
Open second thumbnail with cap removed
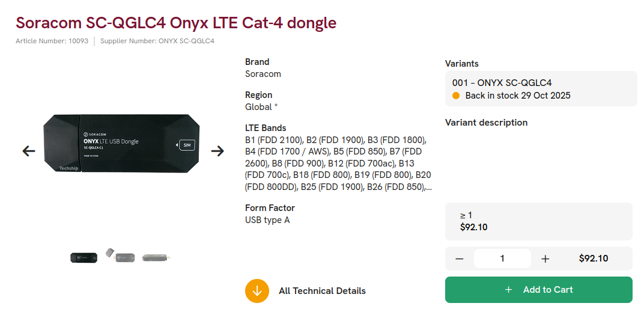click(120, 255)
